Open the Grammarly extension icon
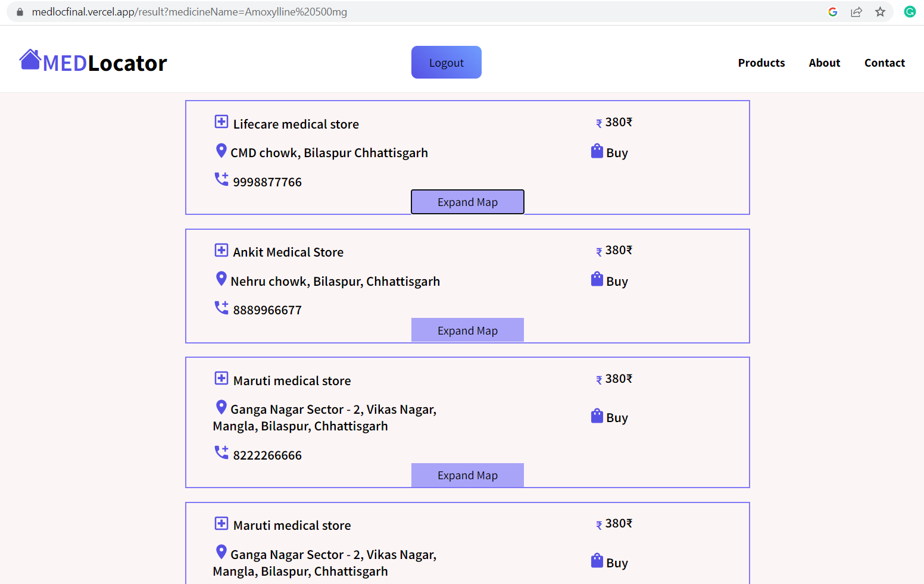This screenshot has height=584, width=924. 909,12
